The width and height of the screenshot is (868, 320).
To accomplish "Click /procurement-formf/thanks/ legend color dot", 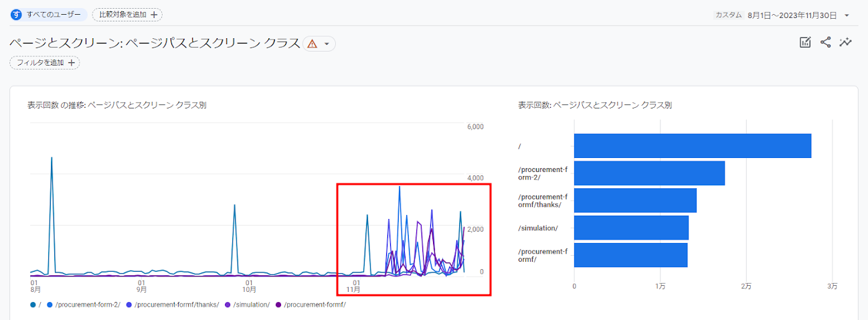I will coord(129,305).
